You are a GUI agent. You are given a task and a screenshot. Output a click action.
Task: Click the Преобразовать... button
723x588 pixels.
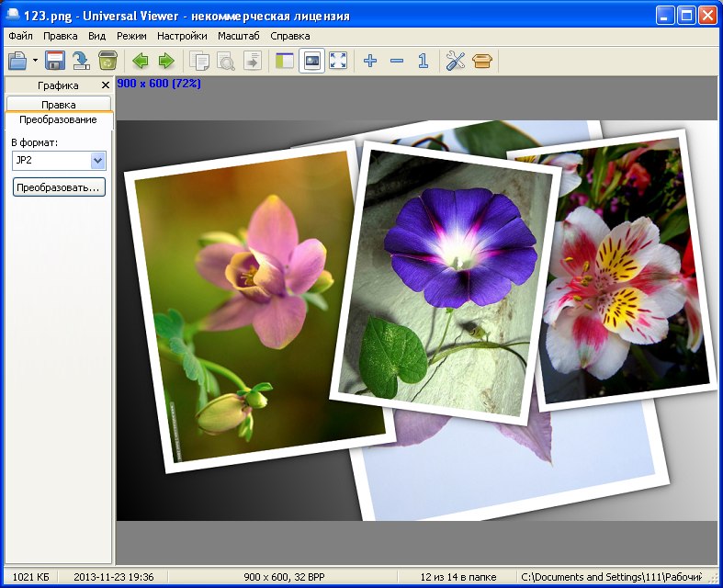(x=59, y=187)
